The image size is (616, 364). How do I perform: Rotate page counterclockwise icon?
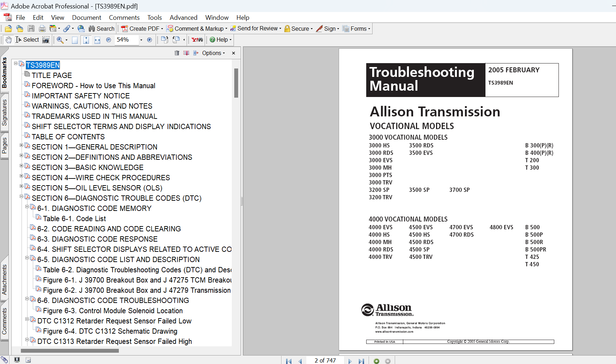tap(176, 40)
